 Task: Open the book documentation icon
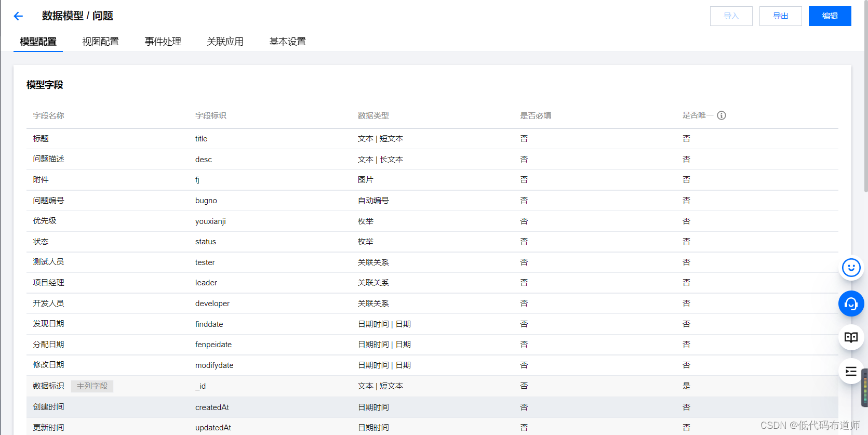tap(851, 337)
